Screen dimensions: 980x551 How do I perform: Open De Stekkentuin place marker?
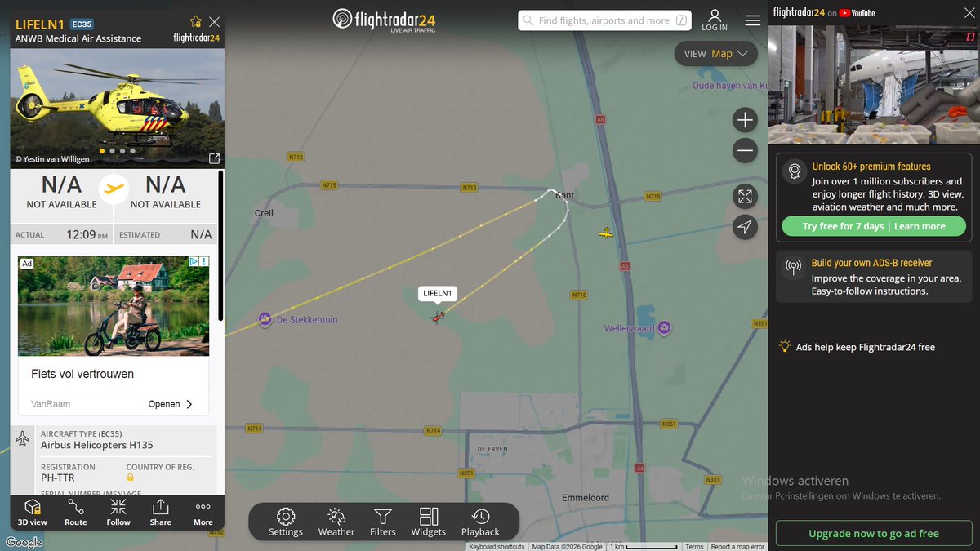pyautogui.click(x=265, y=319)
